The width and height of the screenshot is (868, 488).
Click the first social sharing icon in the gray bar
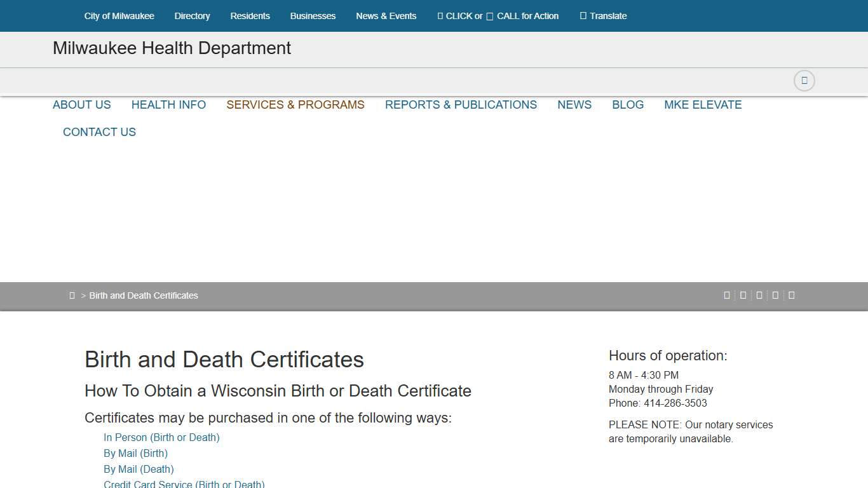pos(727,295)
